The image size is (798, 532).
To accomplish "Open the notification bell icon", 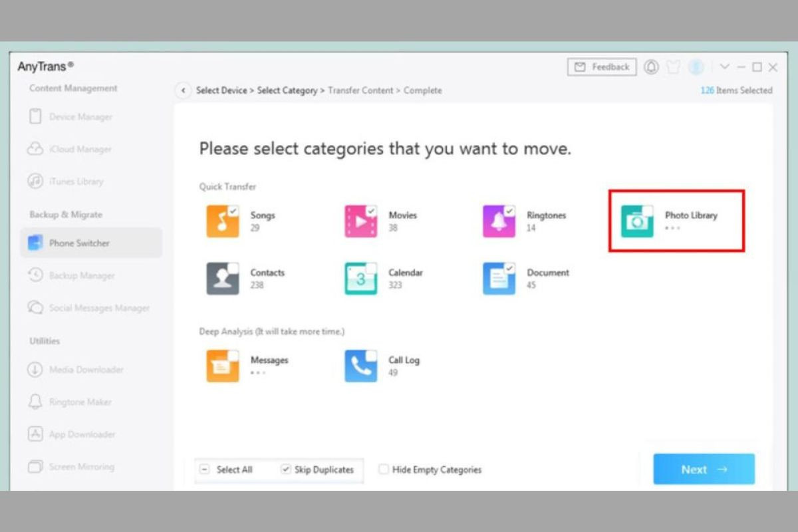I will (x=652, y=67).
